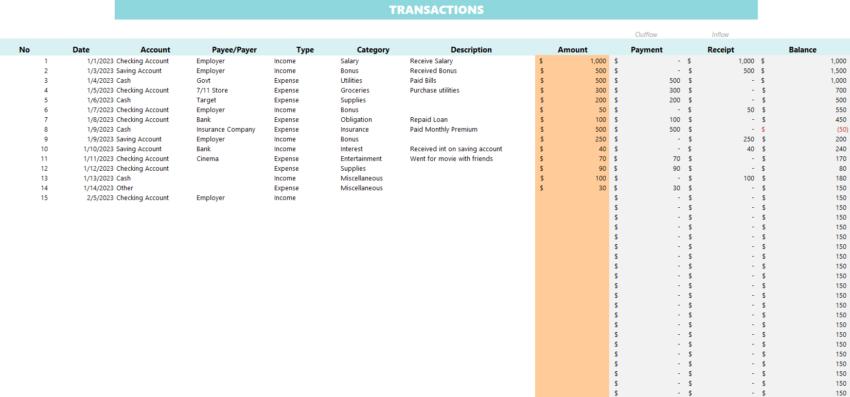Click the Amount cell showing 70
Viewport: 850px width, 397px height.
click(x=572, y=159)
